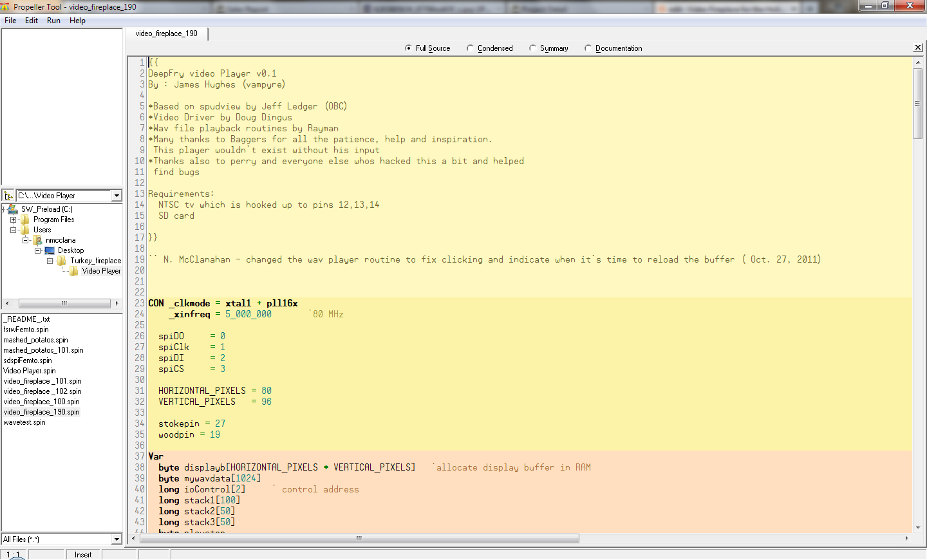The image size is (927, 560).
Task: Click the Insert mode status bar indicator
Action: [83, 555]
